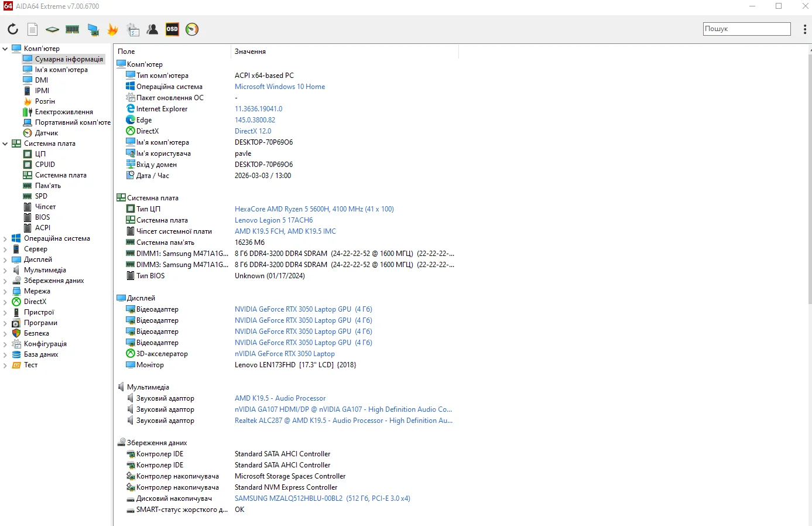Screen dimensions: 812x526
Task: Open the Microsoft Windows 10 Home link
Action: (280, 87)
